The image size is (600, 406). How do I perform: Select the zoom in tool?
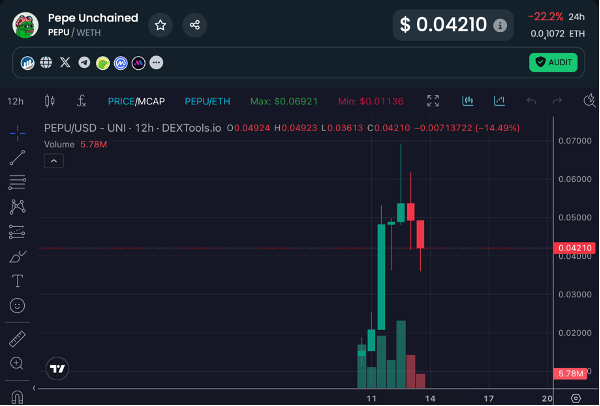click(x=17, y=363)
